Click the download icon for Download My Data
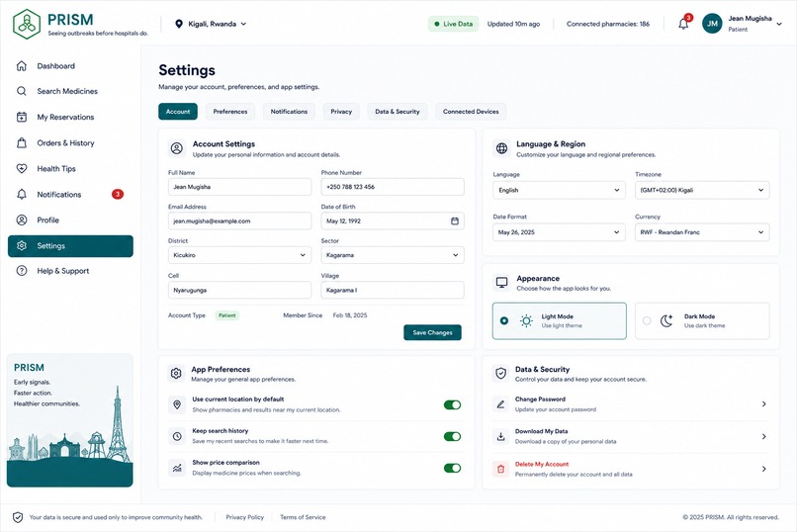This screenshot has height=532, width=797. coord(500,436)
